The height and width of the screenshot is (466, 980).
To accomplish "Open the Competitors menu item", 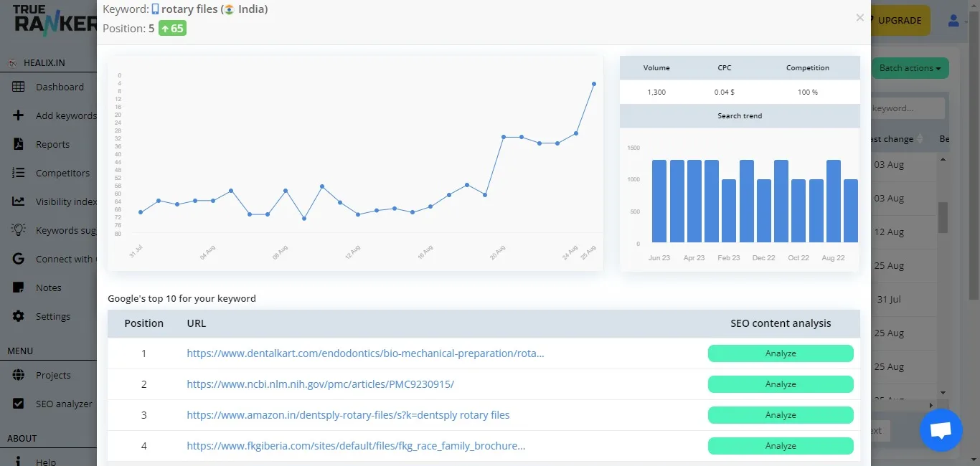I will (63, 173).
